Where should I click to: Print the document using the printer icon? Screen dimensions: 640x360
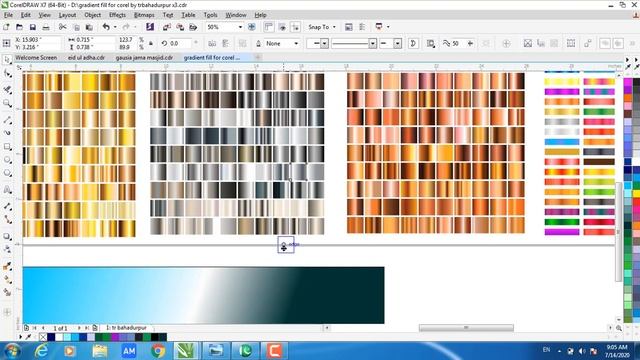tap(46, 27)
